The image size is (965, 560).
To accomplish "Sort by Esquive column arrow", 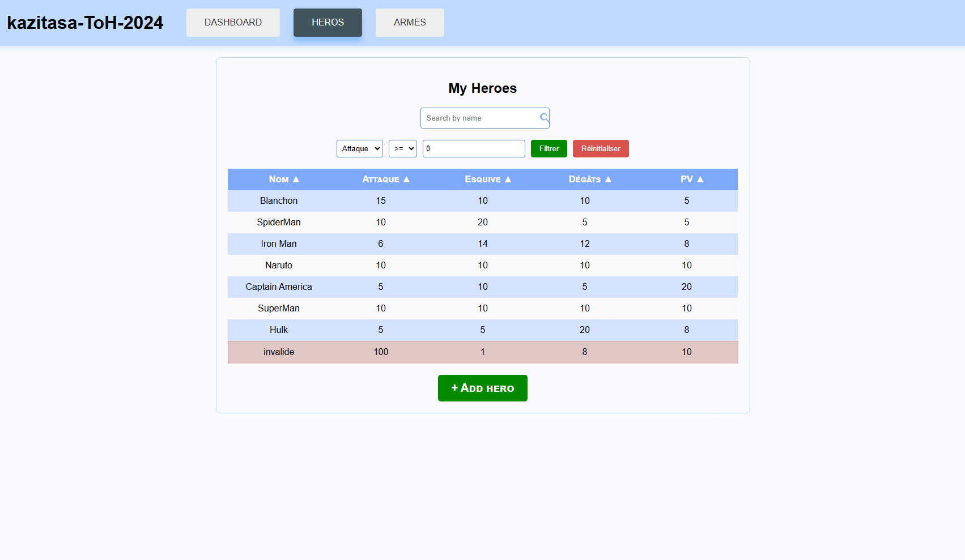I will pyautogui.click(x=508, y=179).
